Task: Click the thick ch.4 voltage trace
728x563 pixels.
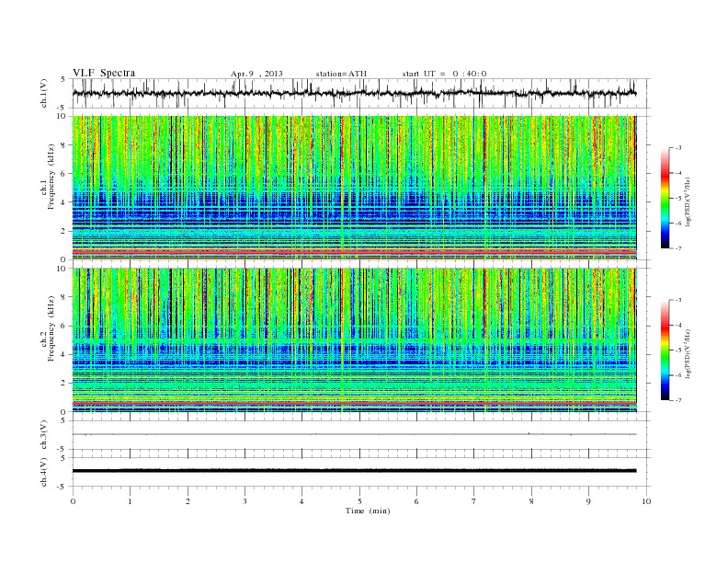Action: coord(354,471)
